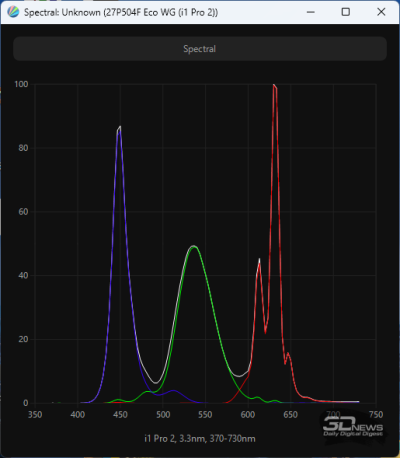The image size is (400, 458).
Task: Click the 550 label on horizontal axis
Action: click(x=205, y=415)
